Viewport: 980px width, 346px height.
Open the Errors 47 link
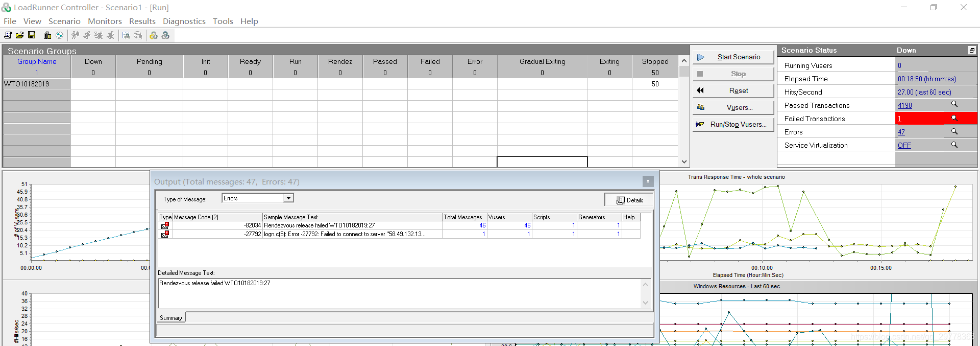901,132
